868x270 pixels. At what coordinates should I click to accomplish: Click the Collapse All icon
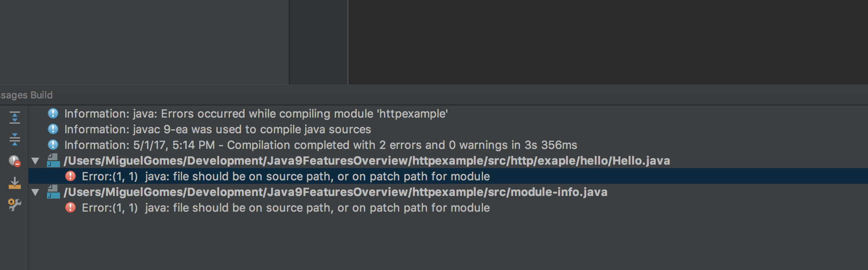pyautogui.click(x=14, y=139)
